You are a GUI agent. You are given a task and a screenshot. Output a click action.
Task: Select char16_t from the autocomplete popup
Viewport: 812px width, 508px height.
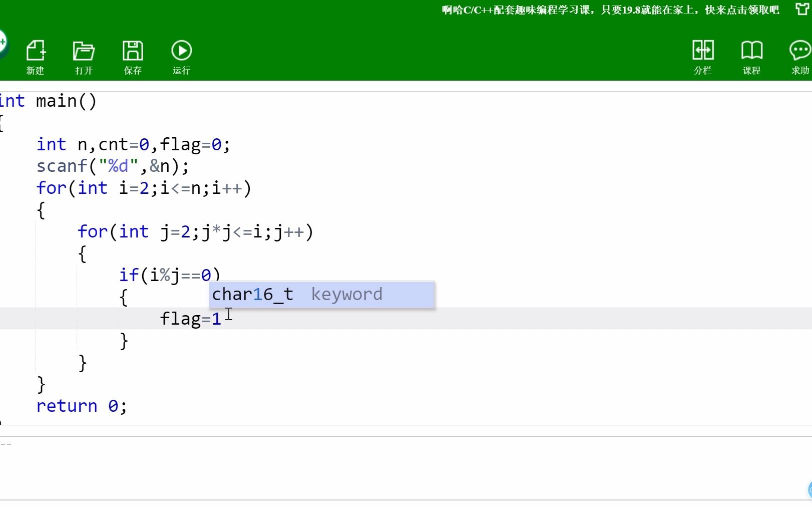(320, 295)
